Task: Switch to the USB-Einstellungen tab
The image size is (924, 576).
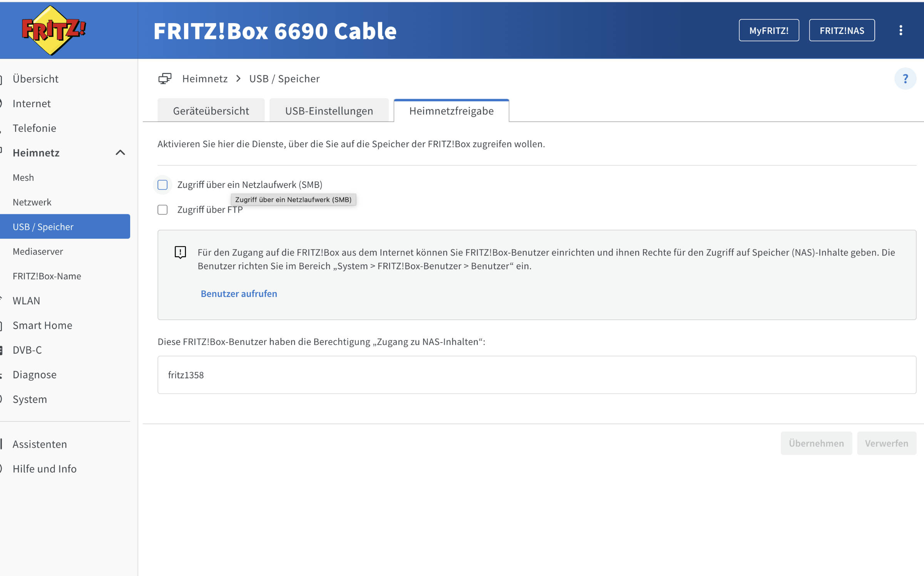Action: coord(329,111)
